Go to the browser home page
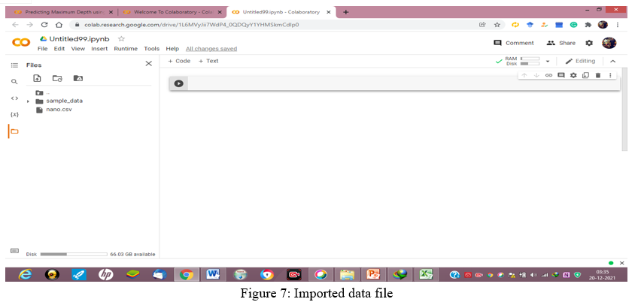 click(59, 25)
